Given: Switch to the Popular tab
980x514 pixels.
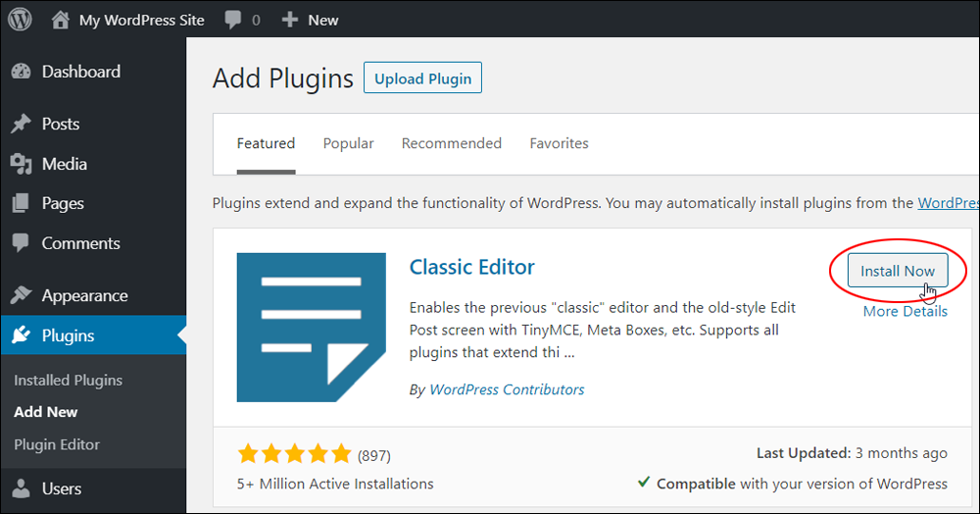Looking at the screenshot, I should pos(348,143).
